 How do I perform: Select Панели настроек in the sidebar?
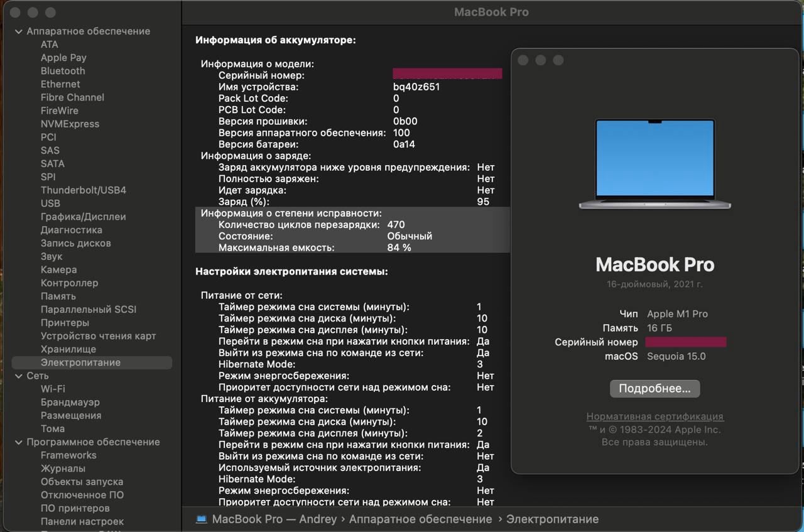tap(82, 521)
